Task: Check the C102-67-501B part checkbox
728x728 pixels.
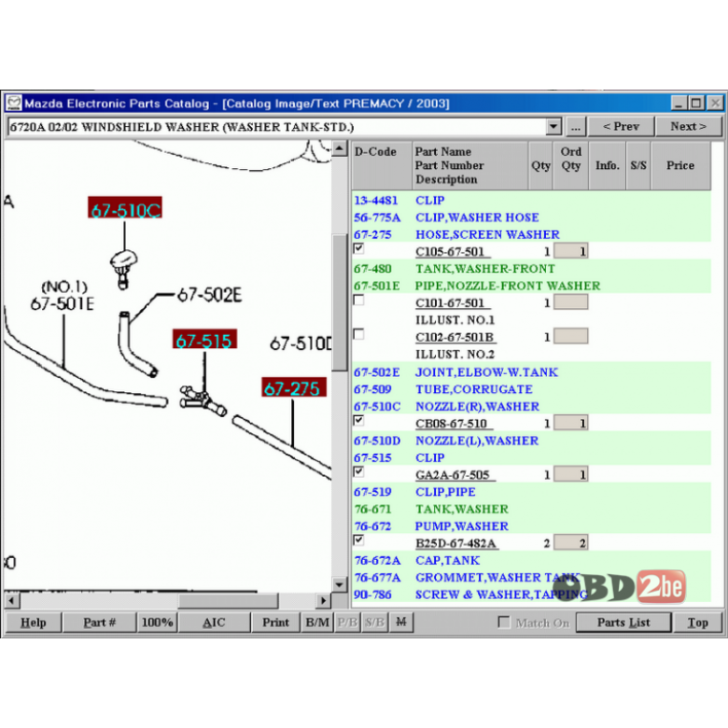Action: coord(358,334)
